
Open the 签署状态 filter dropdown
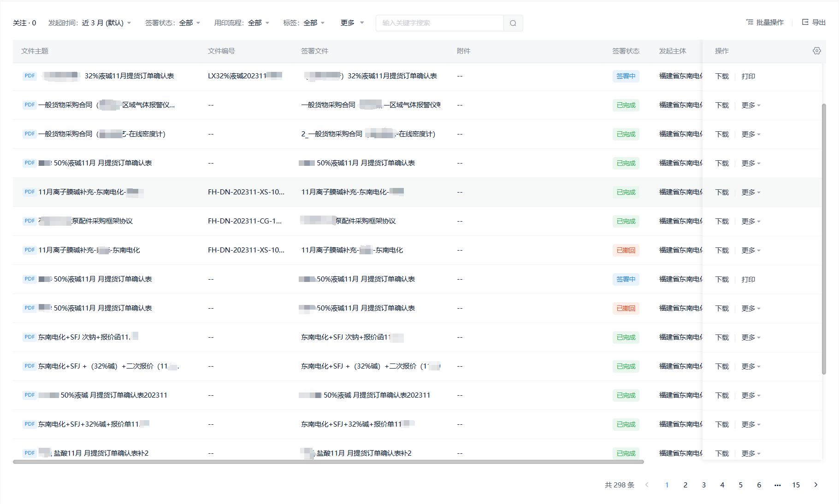pos(198,23)
